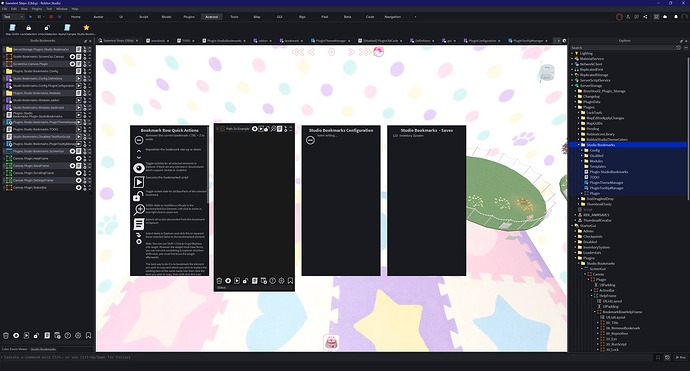690x371 pixels.
Task: Click the blue play button in toolbar
Action: [x=30, y=17]
